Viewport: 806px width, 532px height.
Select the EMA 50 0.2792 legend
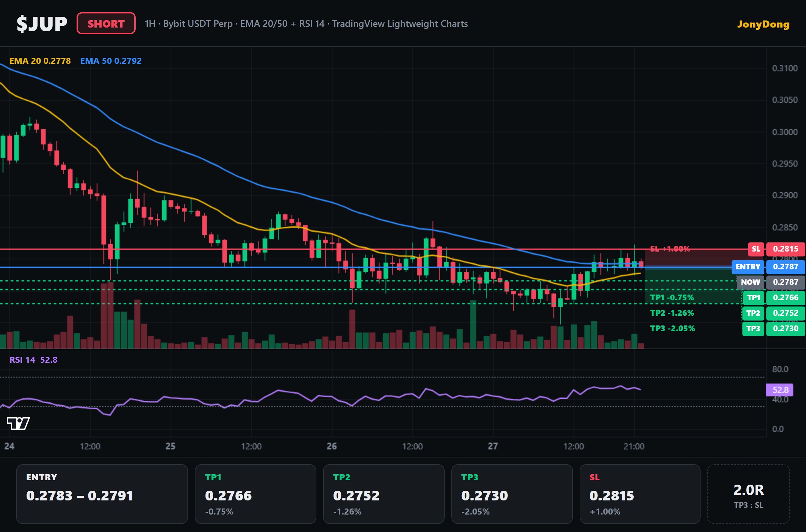(x=111, y=61)
